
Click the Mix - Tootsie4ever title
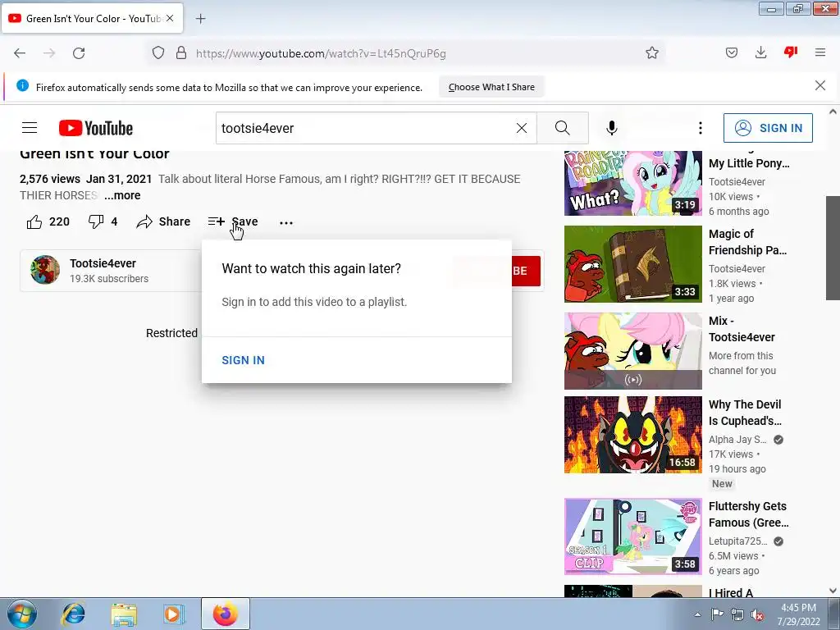click(x=742, y=329)
